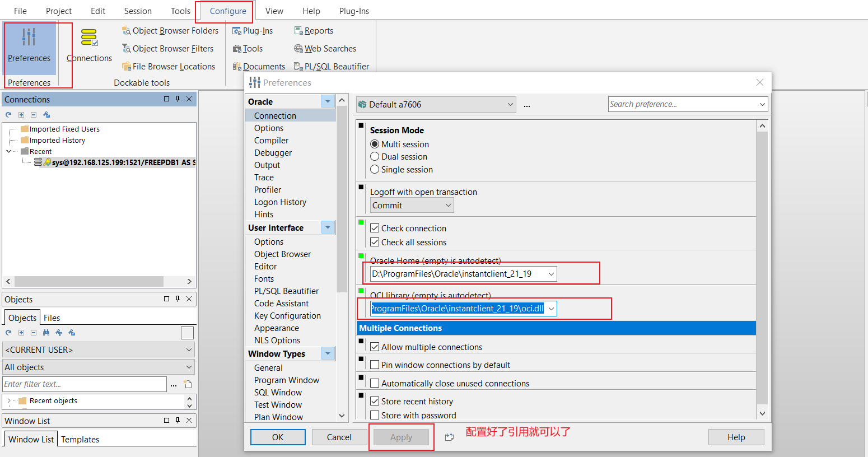This screenshot has height=457, width=868.
Task: Click the plus icon in Connections toolbar
Action: [x=21, y=115]
